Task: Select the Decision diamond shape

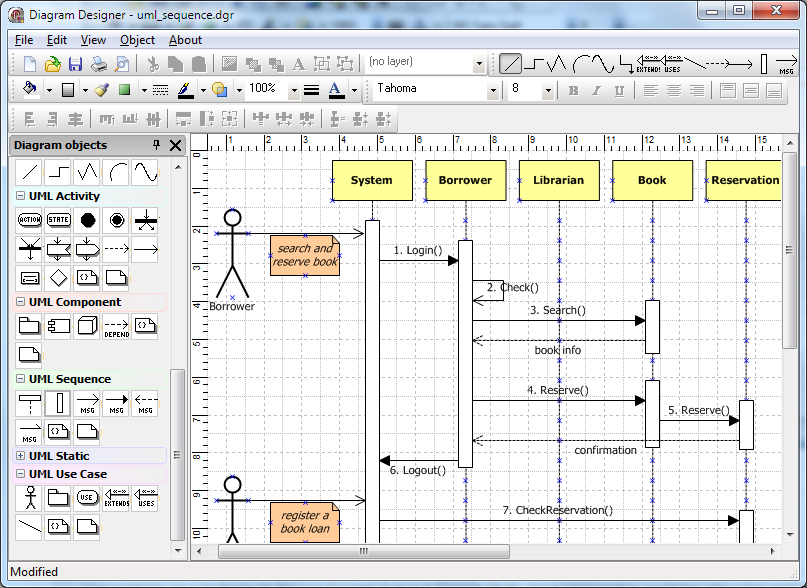Action: pyautogui.click(x=59, y=276)
